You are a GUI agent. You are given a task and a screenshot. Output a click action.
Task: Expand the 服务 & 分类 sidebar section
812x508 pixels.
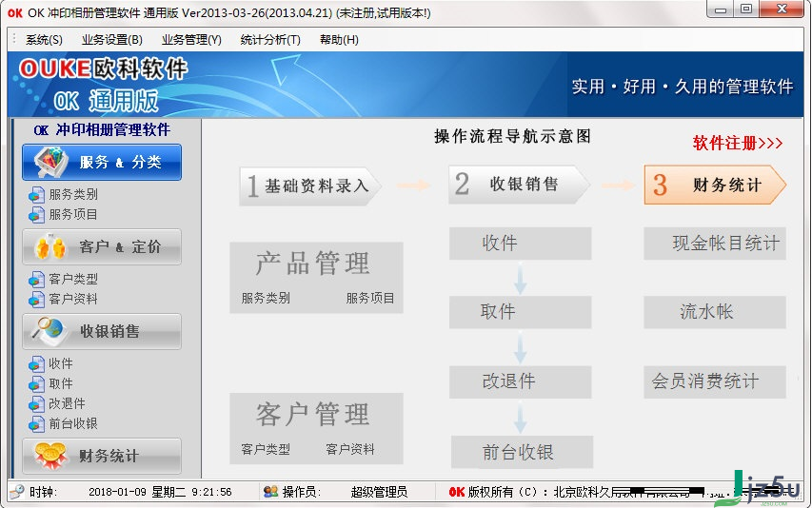tap(102, 162)
